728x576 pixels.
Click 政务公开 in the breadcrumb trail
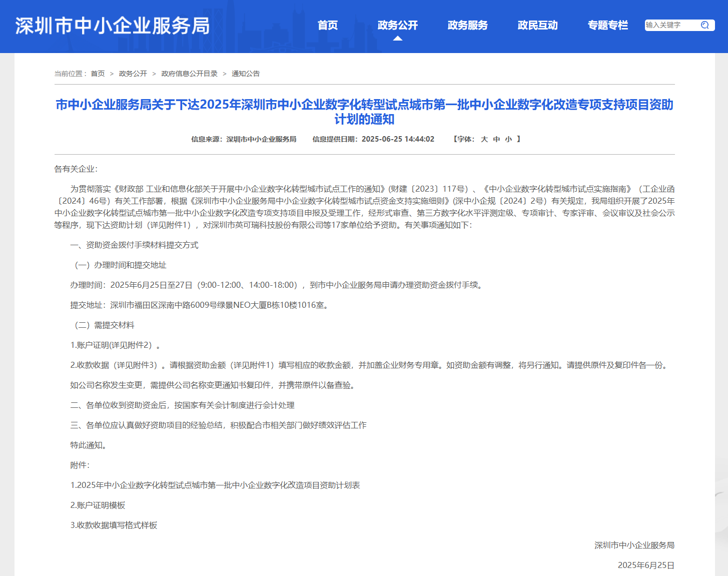click(133, 74)
